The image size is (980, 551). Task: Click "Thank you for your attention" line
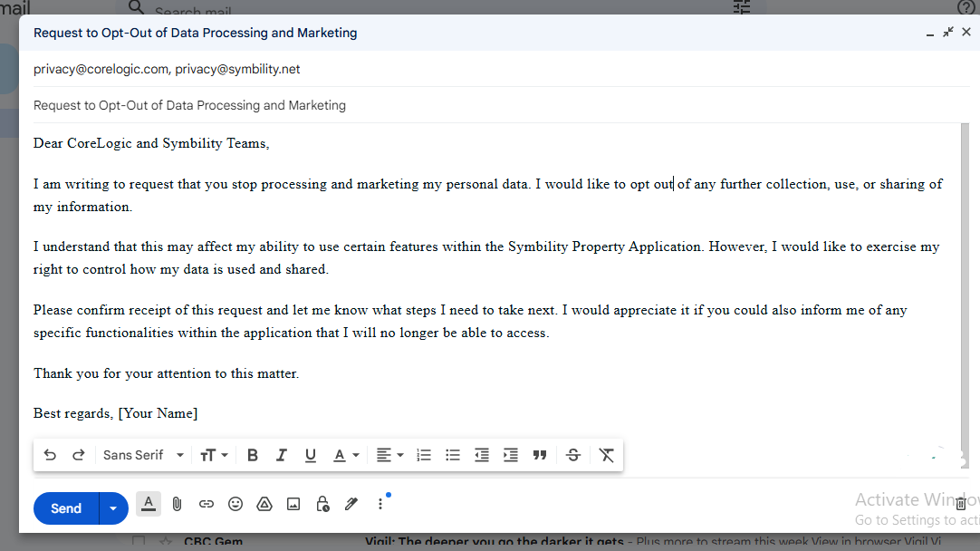click(x=167, y=373)
